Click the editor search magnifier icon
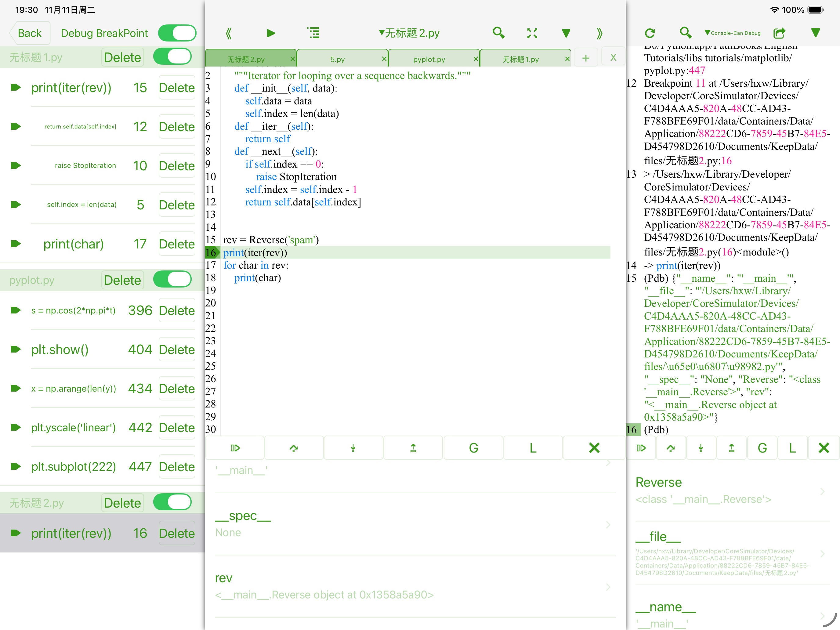Screen dimensions: 840x630 tap(498, 33)
